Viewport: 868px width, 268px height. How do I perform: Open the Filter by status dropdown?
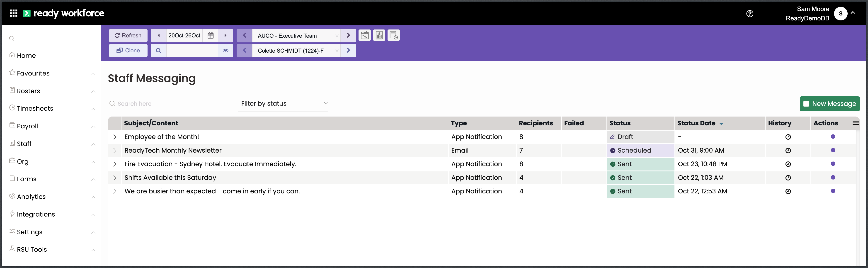coord(283,104)
